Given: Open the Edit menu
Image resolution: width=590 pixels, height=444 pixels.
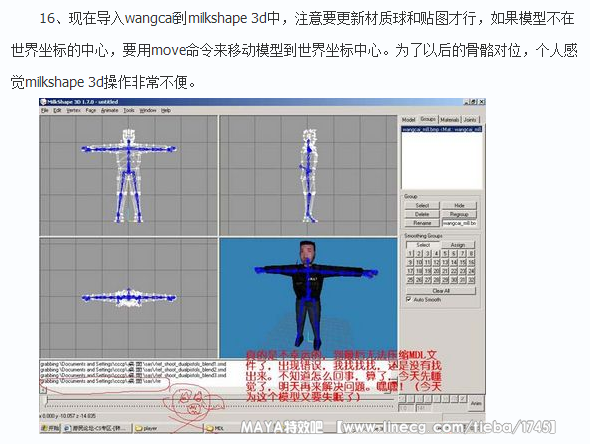Looking at the screenshot, I should point(57,110).
